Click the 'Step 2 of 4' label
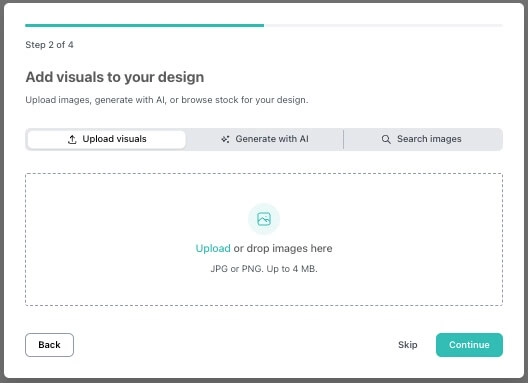Screen dimensions: 528x383 [x=49, y=45]
